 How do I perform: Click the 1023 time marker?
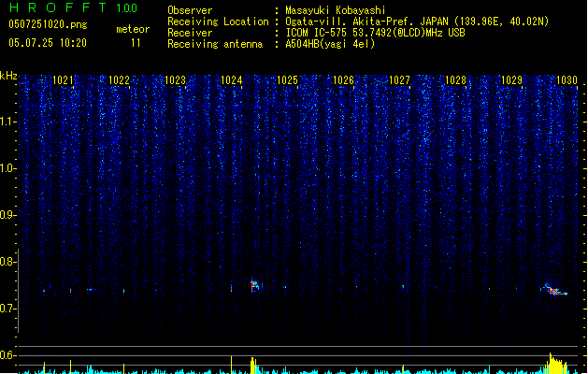coord(175,80)
